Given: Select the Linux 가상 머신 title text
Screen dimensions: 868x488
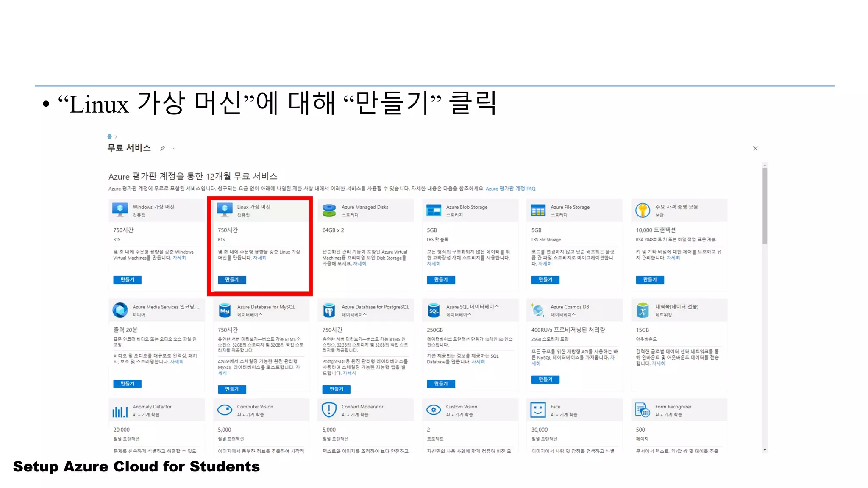Looking at the screenshot, I should click(x=253, y=207).
